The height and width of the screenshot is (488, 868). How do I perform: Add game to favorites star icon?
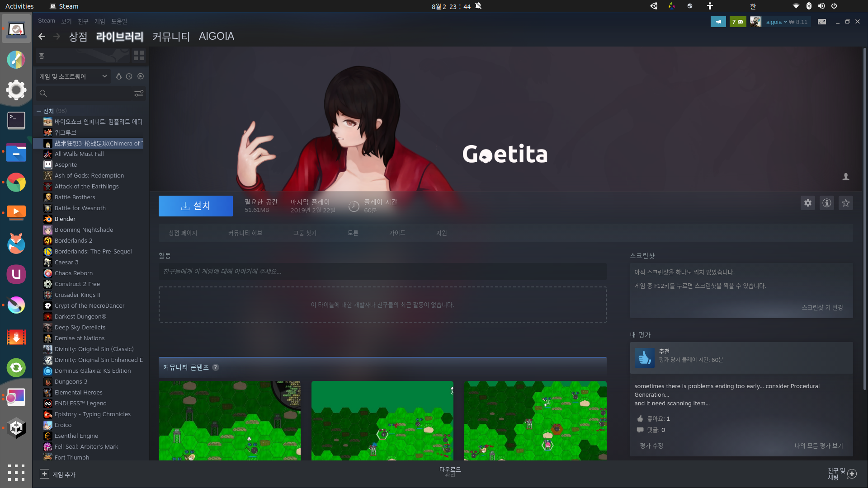point(846,203)
